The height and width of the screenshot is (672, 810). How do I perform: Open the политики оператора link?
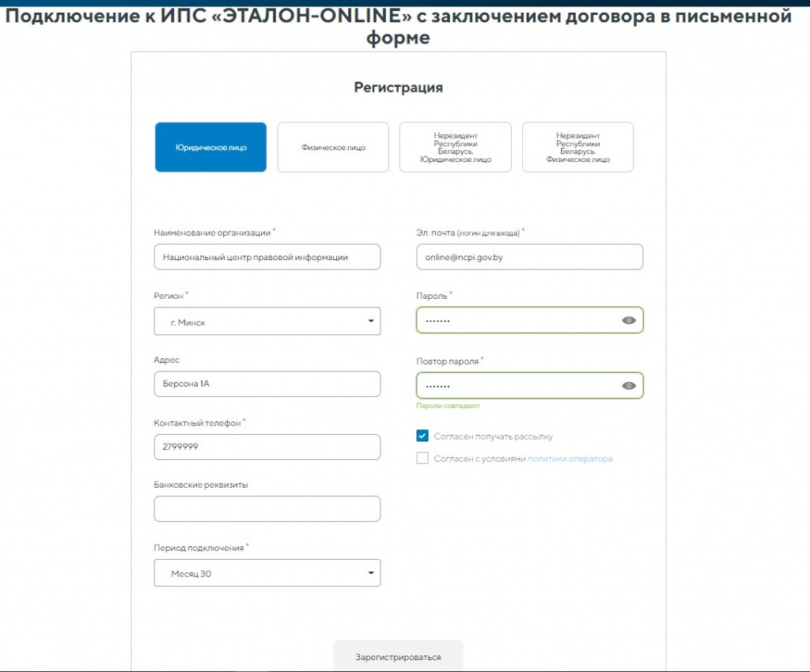[x=570, y=459]
